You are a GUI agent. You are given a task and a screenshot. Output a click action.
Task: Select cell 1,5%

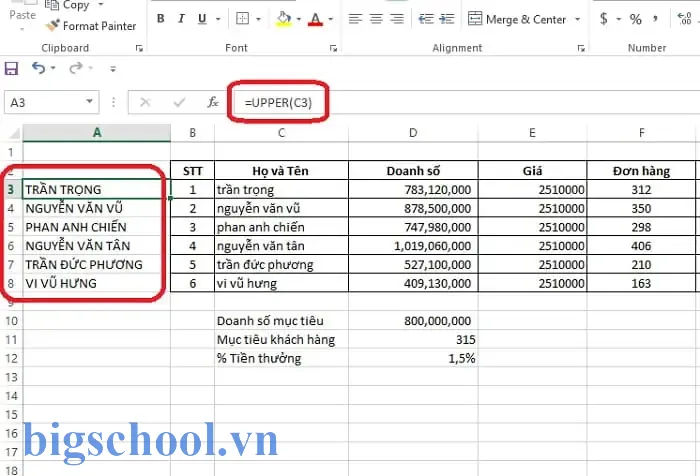pos(413,358)
